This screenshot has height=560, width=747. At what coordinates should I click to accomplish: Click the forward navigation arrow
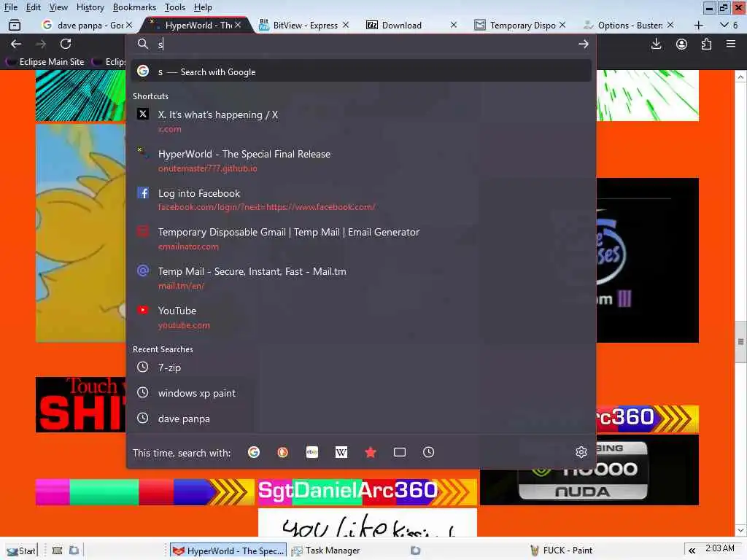[x=41, y=44]
